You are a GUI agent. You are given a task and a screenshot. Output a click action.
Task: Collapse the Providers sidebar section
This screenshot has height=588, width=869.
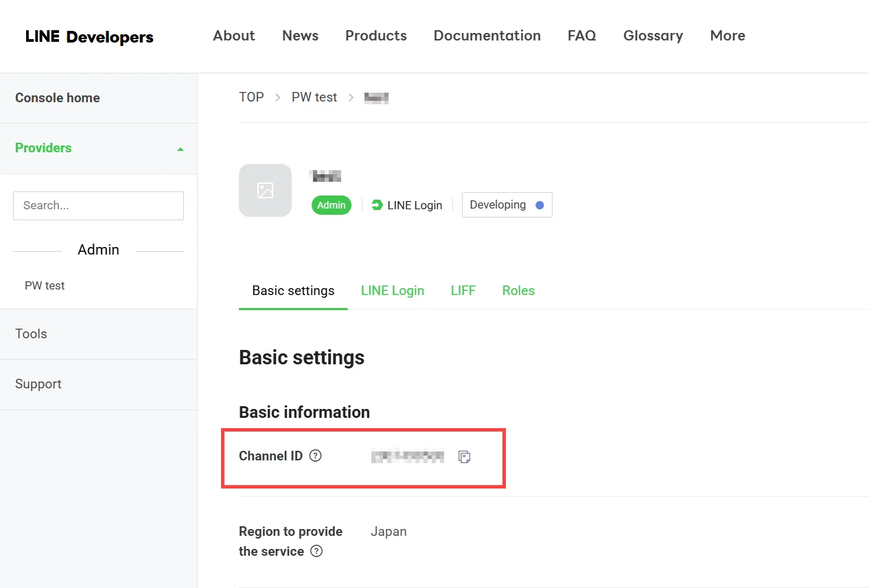(x=180, y=149)
